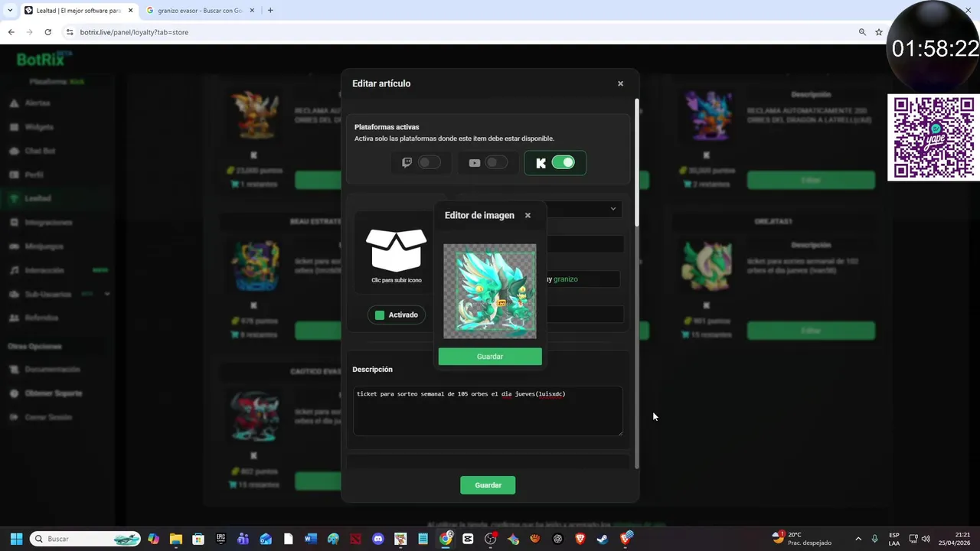The height and width of the screenshot is (551, 980).
Task: Open the ESP LAA language switcher
Action: 894,539
